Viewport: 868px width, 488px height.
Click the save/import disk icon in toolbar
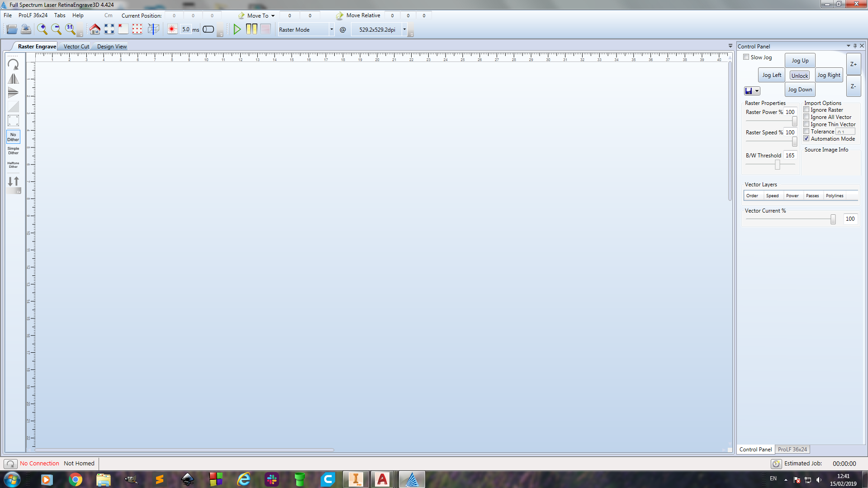coord(26,29)
